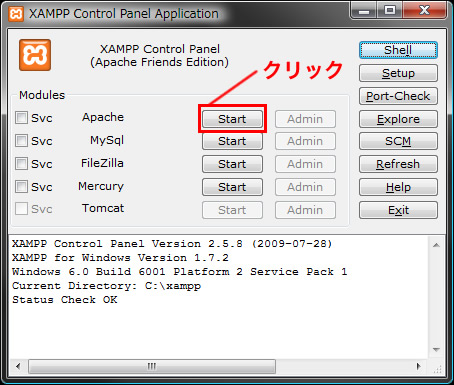Exit the XAMPP Control Panel
The height and width of the screenshot is (385, 454).
[398, 210]
